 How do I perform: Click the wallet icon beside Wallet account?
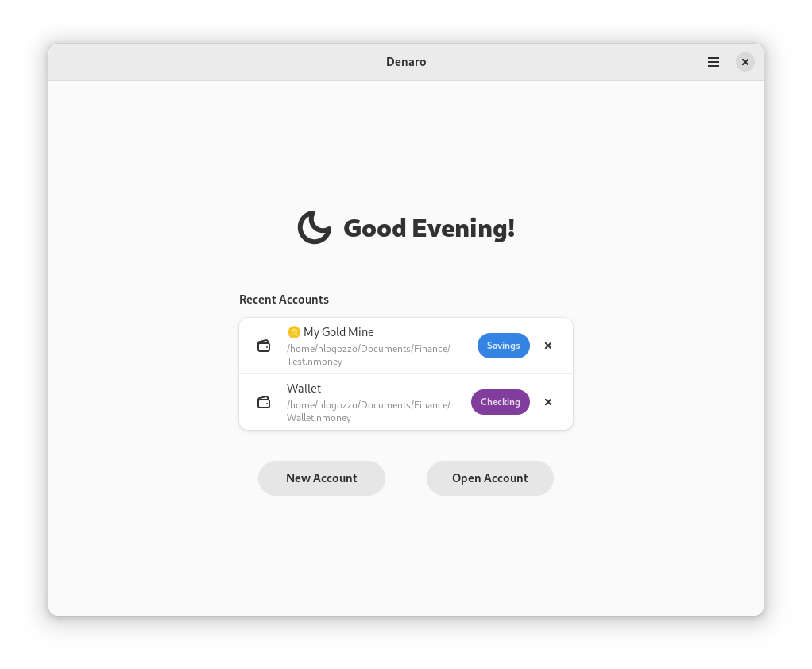point(264,402)
